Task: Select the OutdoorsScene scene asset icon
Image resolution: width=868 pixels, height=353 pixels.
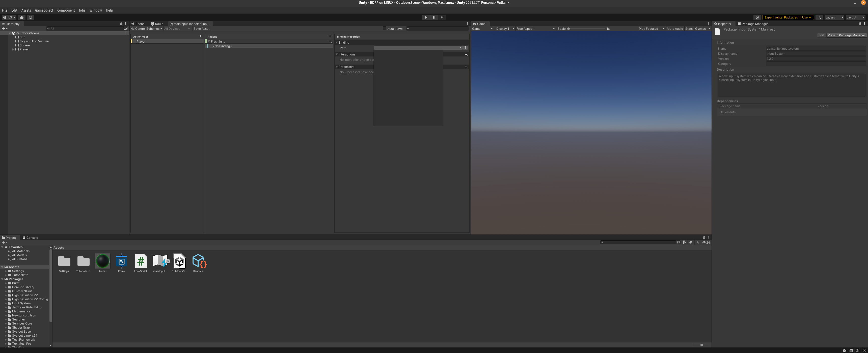Action: (x=179, y=261)
